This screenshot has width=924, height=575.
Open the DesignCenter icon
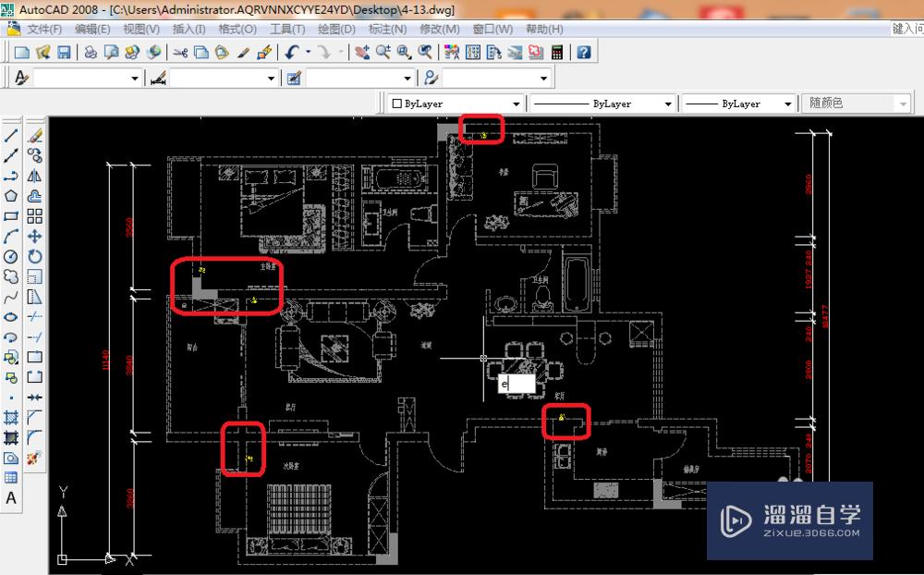click(x=473, y=53)
